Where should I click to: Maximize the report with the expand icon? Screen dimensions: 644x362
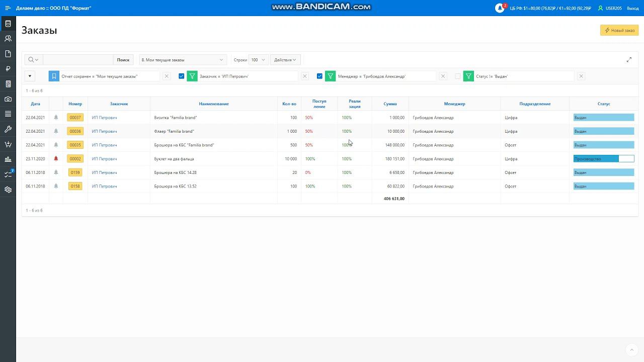(x=629, y=60)
